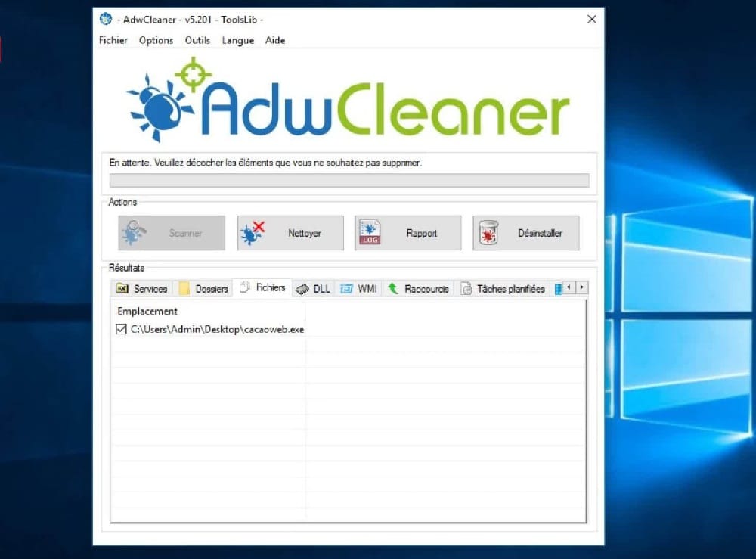Click the greyed Scanner button
Image resolution: width=756 pixels, height=559 pixels.
click(172, 233)
